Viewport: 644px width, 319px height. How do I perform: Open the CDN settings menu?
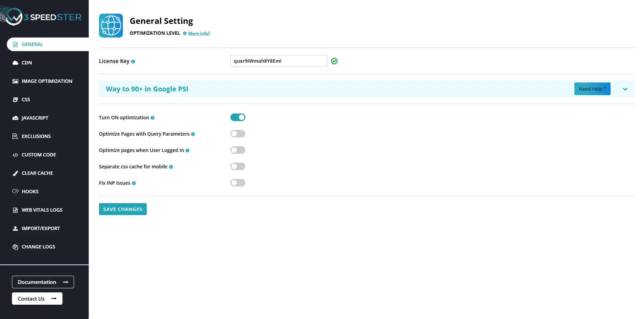click(27, 63)
